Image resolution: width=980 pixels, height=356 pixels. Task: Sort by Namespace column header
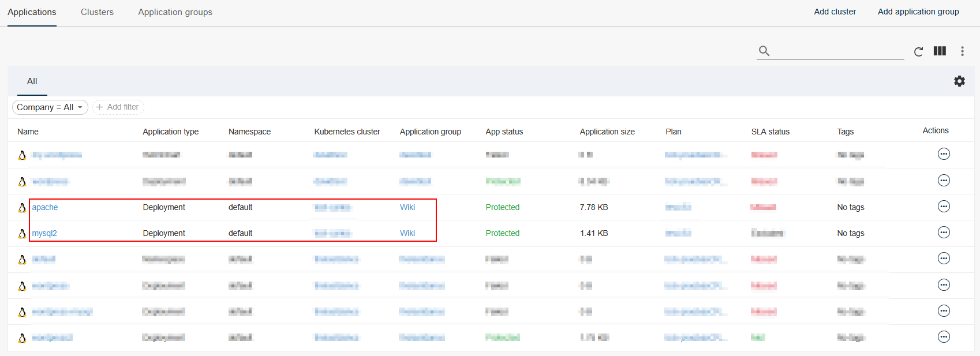point(249,132)
